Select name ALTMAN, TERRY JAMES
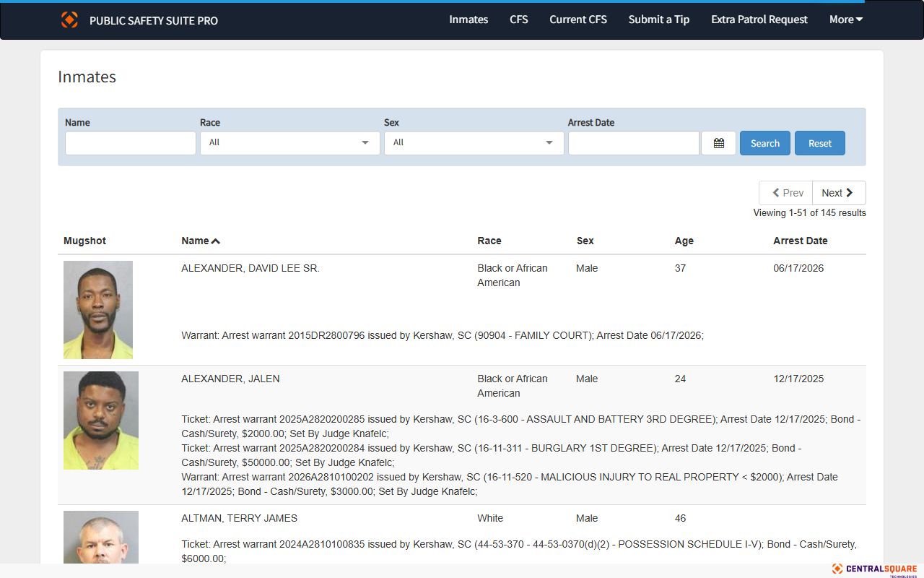This screenshot has height=578, width=924. click(239, 518)
